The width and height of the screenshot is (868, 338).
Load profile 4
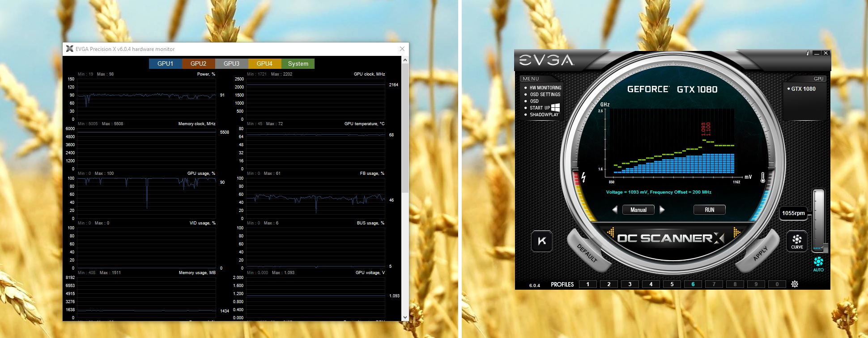(651, 284)
